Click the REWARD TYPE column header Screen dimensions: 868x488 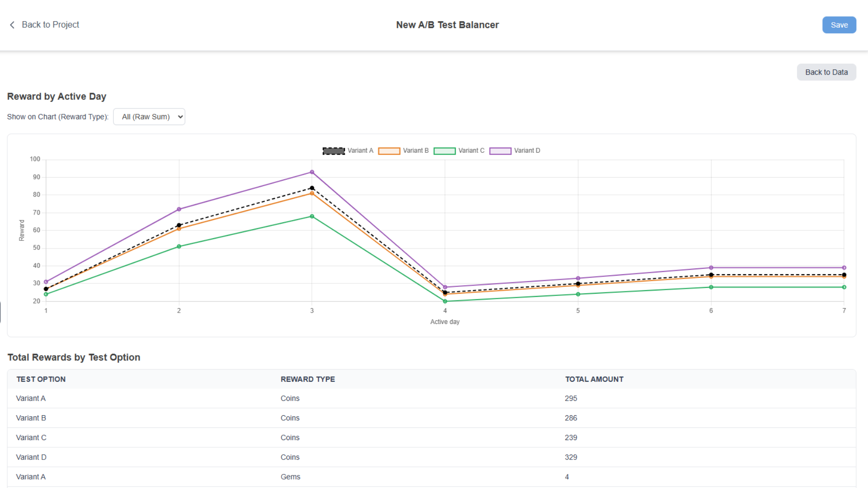[308, 379]
